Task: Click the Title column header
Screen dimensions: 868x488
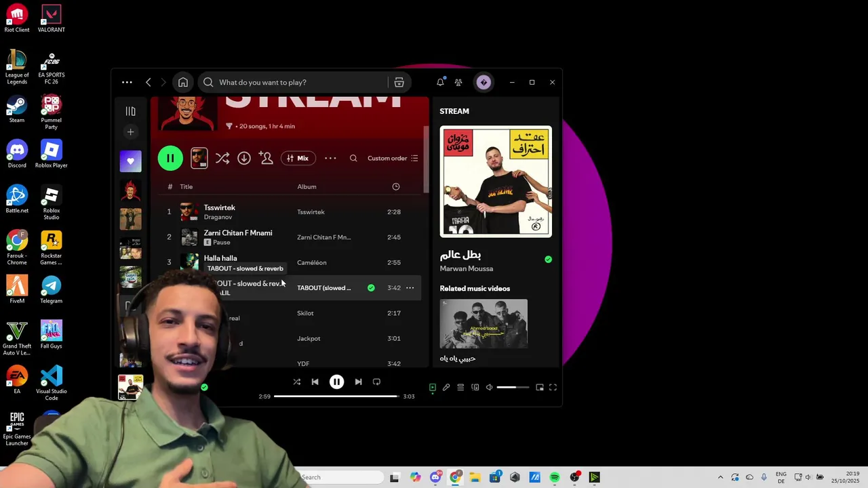Action: pyautogui.click(x=186, y=186)
